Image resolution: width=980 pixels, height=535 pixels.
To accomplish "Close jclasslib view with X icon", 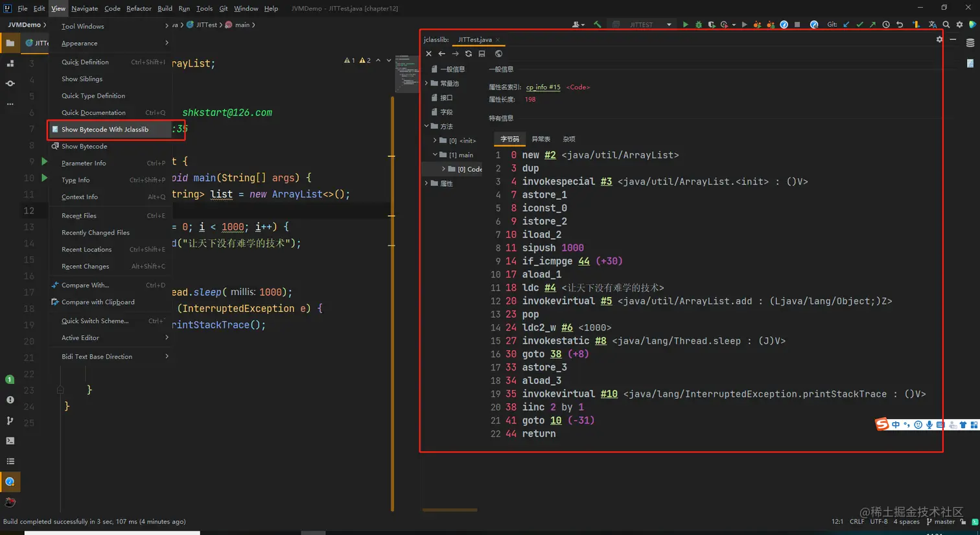I will (428, 54).
